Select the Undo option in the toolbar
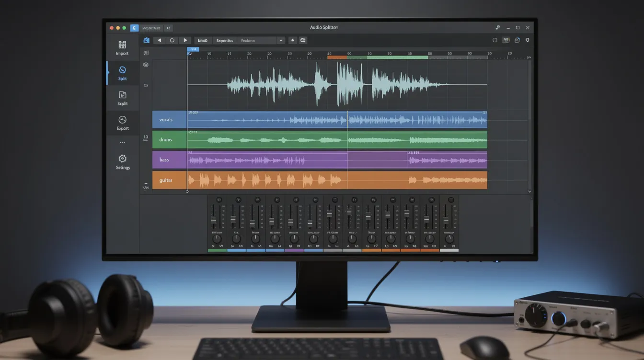Image resolution: width=644 pixels, height=360 pixels. pos(202,40)
